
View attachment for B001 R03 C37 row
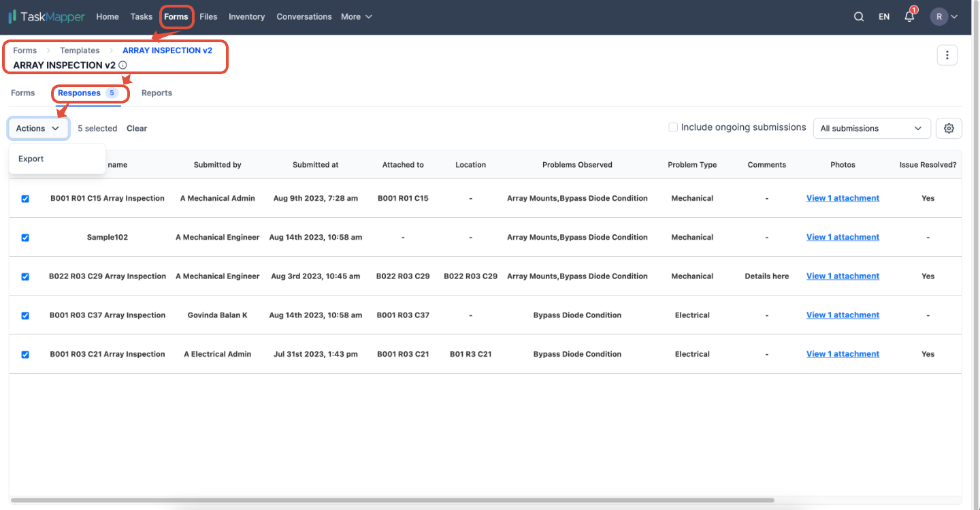[843, 315]
